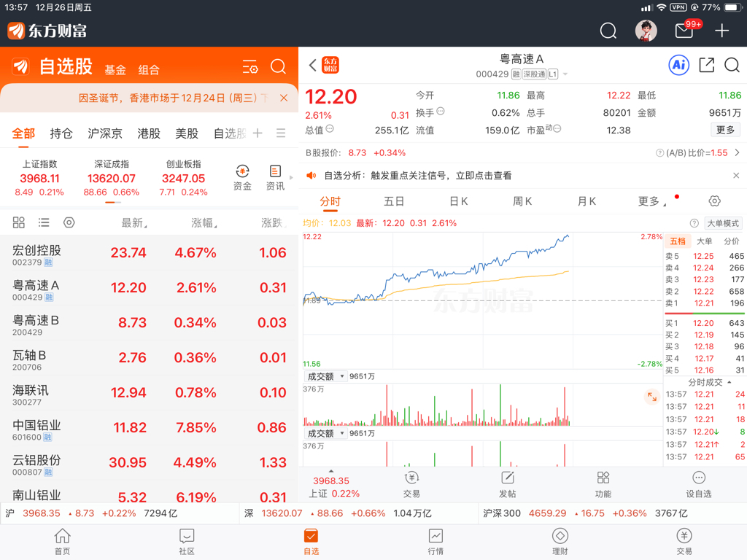Collapse the 分时成交 section arrow
This screenshot has height=560, width=747.
(x=729, y=382)
